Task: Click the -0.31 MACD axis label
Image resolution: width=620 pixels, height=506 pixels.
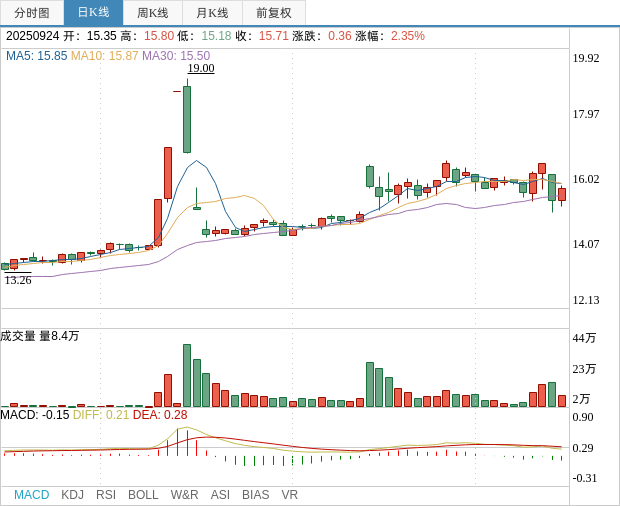Action: click(x=584, y=478)
